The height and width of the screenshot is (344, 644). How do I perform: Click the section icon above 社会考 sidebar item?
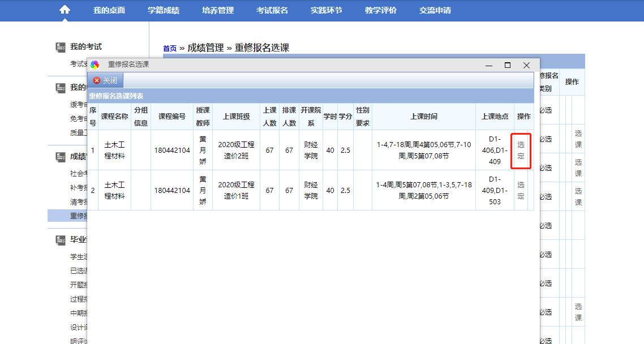pyautogui.click(x=61, y=157)
